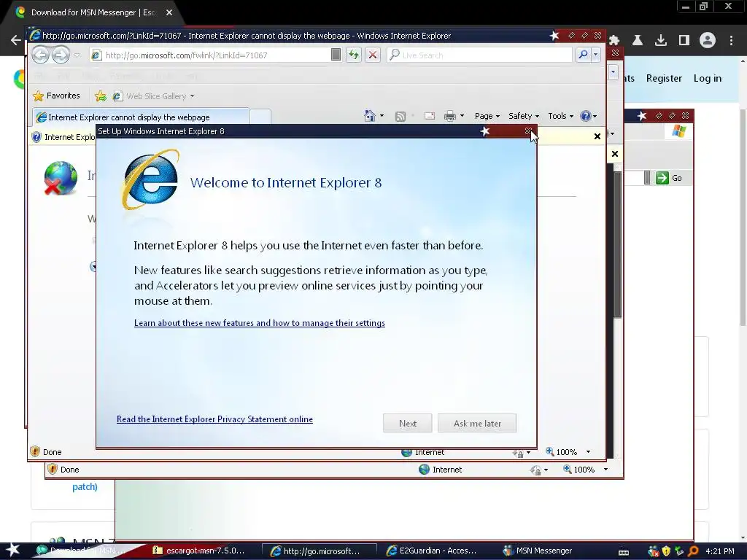Select the 'Internet Explorer cannot display the webpage' tab
Image resolution: width=747 pixels, height=560 pixels.
point(141,117)
